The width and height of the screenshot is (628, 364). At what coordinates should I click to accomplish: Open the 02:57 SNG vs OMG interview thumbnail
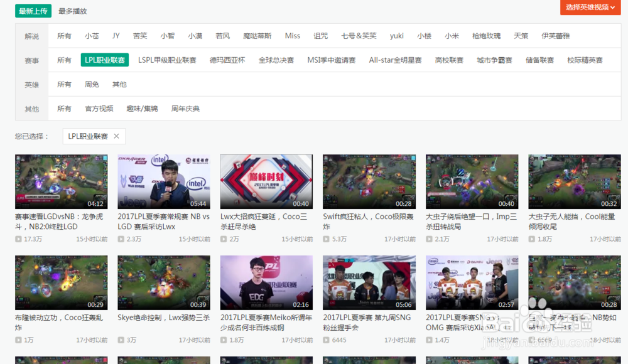[472, 282]
